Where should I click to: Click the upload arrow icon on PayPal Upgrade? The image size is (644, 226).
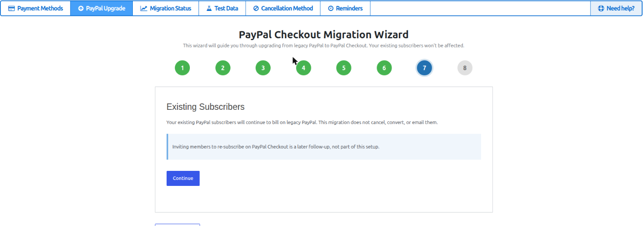[81, 8]
